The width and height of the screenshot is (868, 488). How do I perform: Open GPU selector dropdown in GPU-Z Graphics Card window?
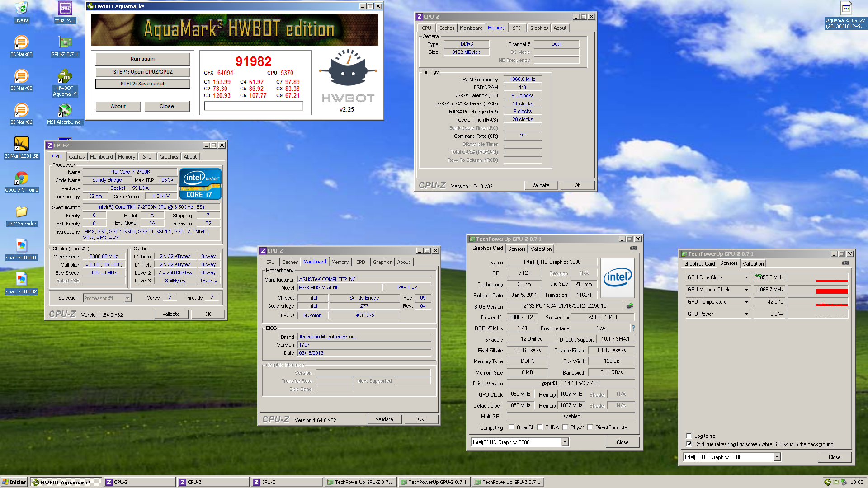coord(565,442)
